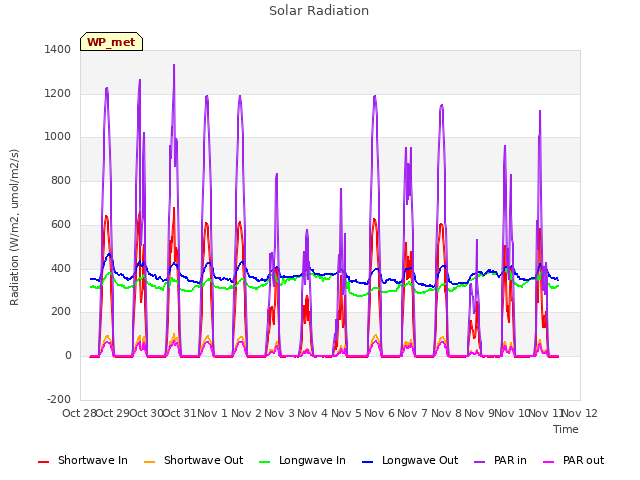The image size is (640, 480).
Task: Click the PAR in peak on Nov 6
Action: 375,96
